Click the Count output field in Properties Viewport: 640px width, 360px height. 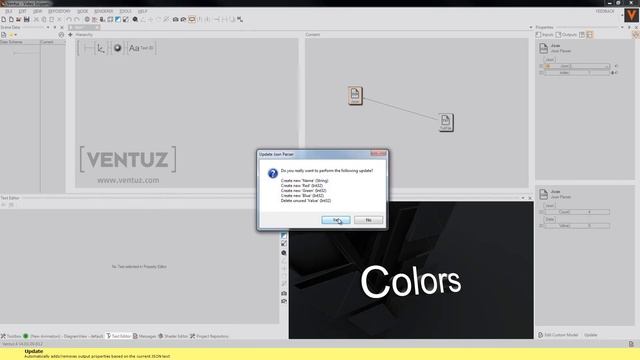click(577, 212)
